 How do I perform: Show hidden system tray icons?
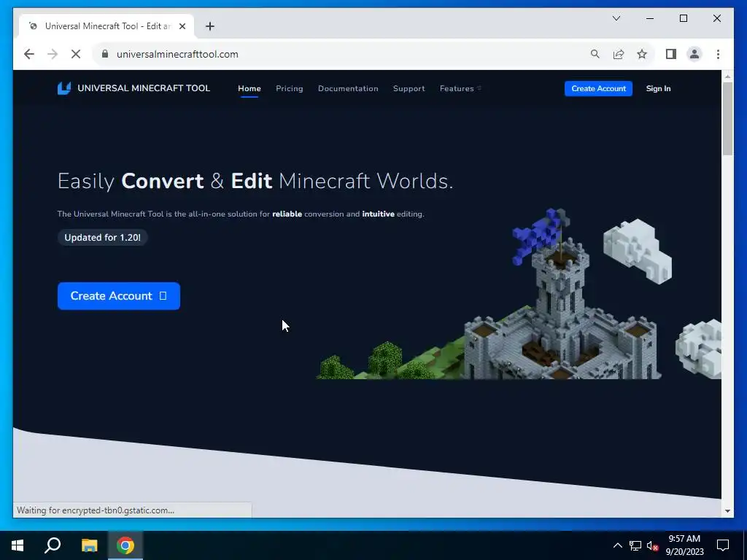pos(617,545)
